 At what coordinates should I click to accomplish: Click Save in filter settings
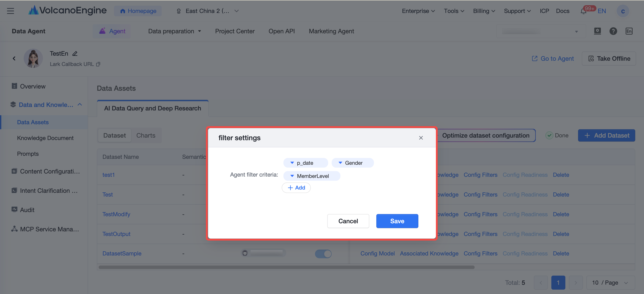tap(397, 221)
